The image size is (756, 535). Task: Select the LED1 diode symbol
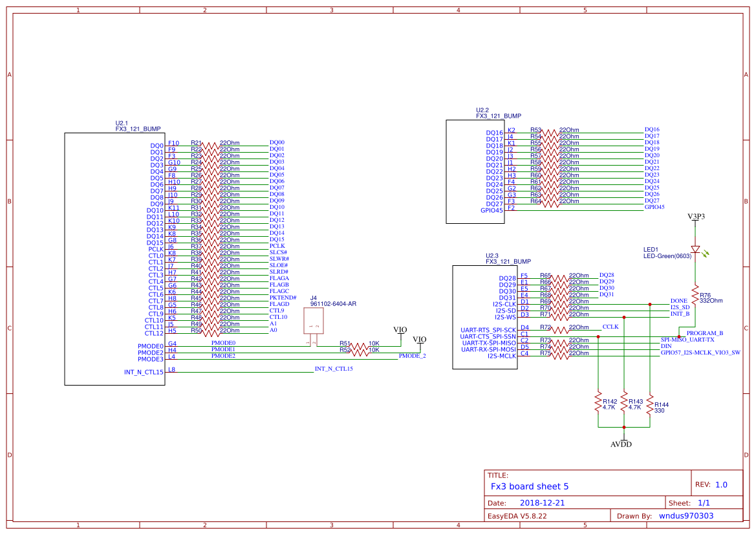695,250
